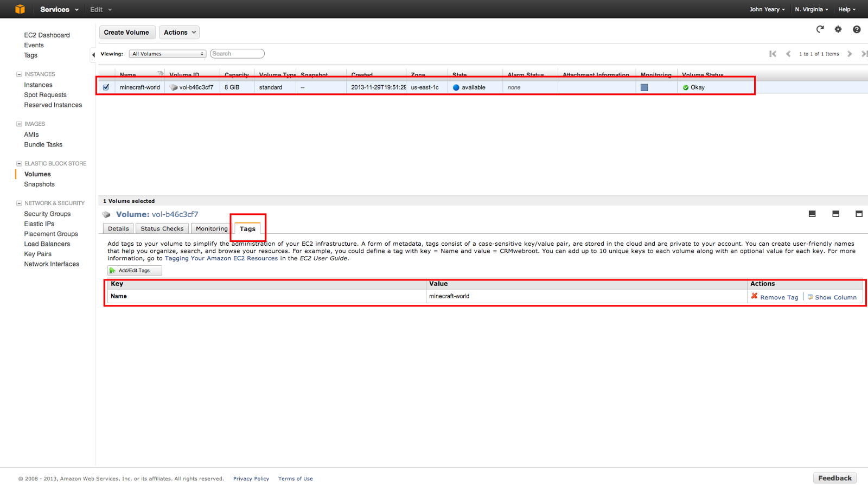The width and height of the screenshot is (868, 485).
Task: Set details pane to half-height layout
Action: click(x=835, y=214)
